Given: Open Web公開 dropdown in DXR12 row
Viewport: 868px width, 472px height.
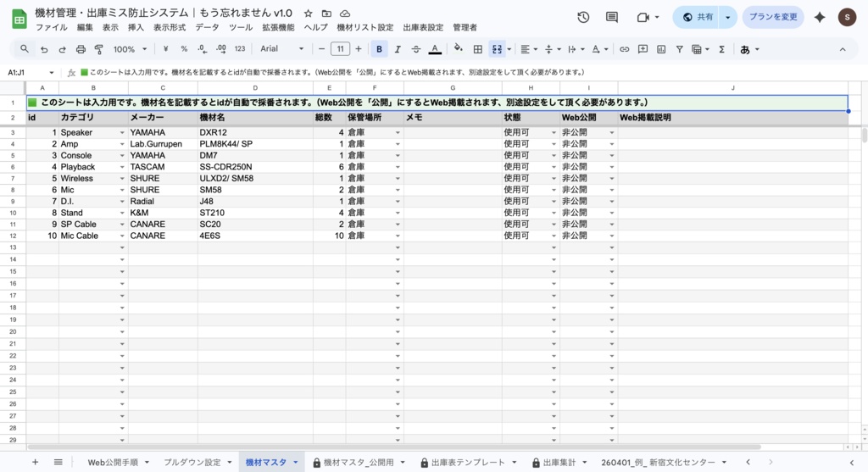Looking at the screenshot, I should click(x=612, y=133).
